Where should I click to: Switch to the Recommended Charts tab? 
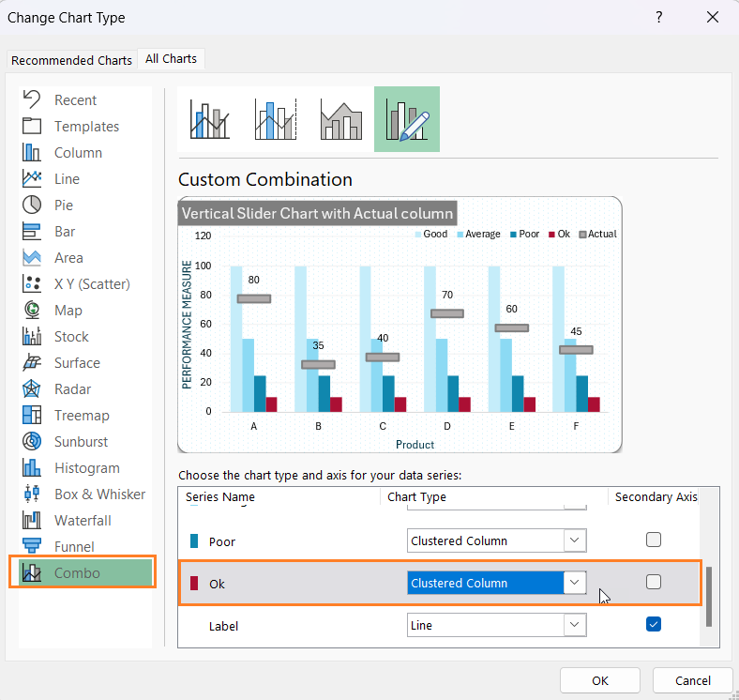tap(71, 60)
